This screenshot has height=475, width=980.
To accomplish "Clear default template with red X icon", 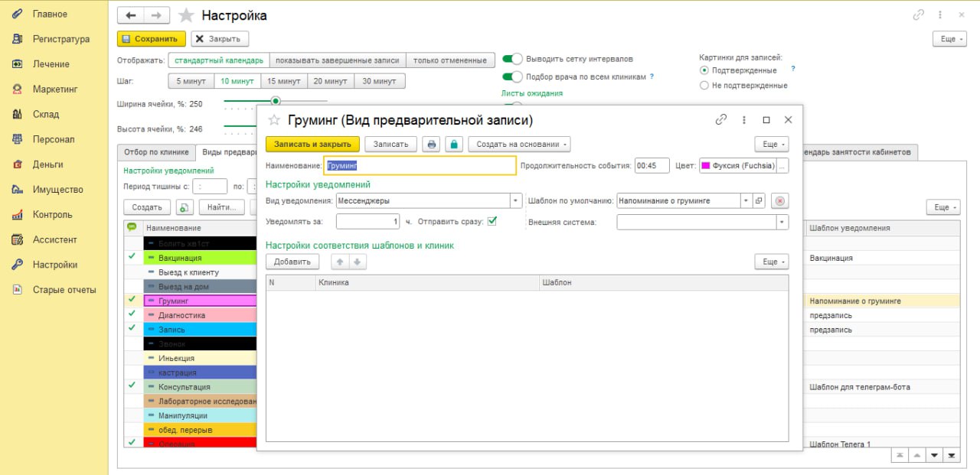I will (779, 200).
